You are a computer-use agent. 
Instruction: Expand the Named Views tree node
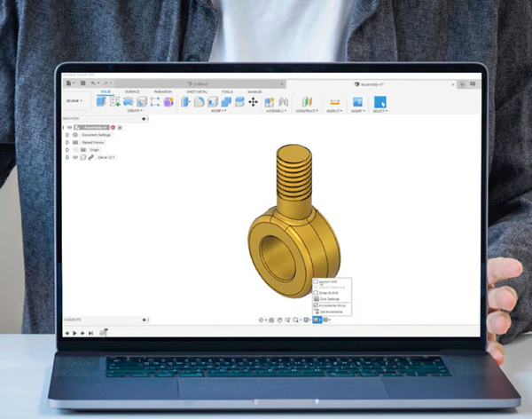pyautogui.click(x=67, y=142)
